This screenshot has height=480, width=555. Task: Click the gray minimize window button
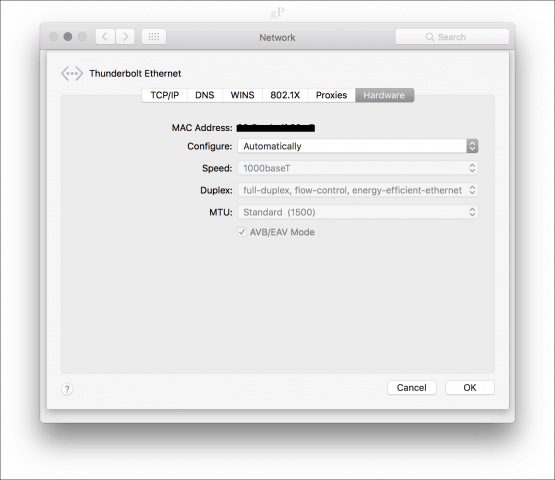pos(68,36)
